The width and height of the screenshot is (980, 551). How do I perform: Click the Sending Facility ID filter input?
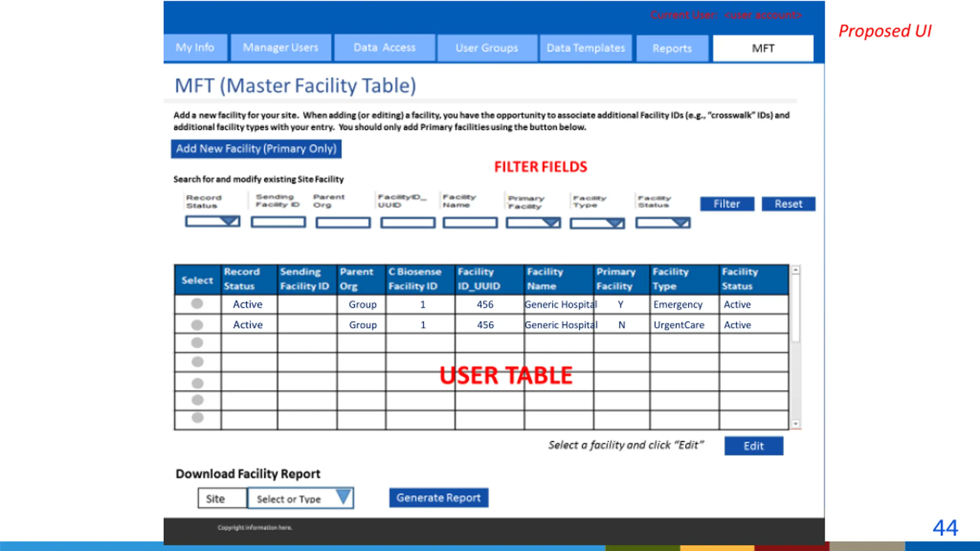tap(278, 222)
